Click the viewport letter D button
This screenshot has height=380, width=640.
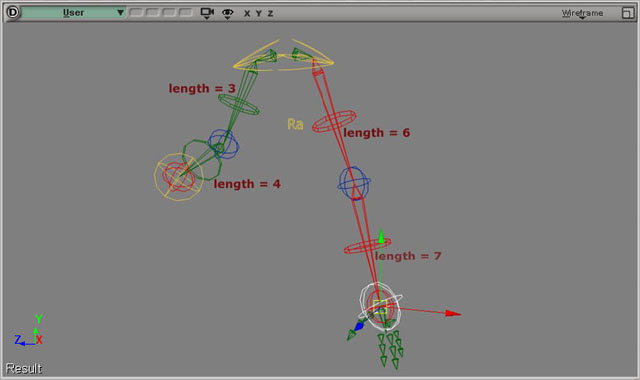pyautogui.click(x=13, y=12)
